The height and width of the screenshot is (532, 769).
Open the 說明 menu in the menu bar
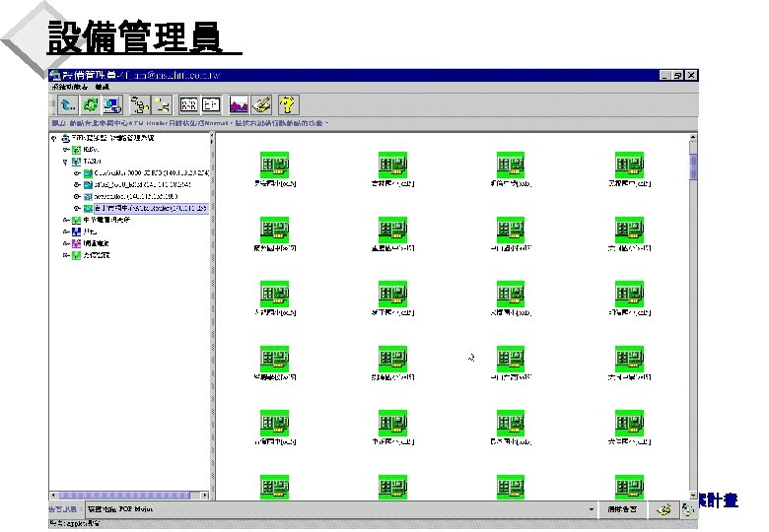pos(103,87)
